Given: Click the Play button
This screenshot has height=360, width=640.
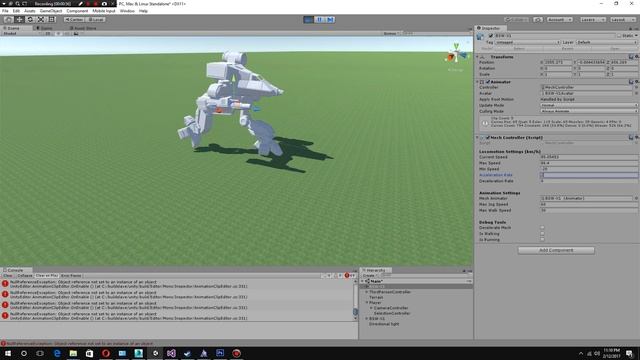Looking at the screenshot, I should click(309, 20).
